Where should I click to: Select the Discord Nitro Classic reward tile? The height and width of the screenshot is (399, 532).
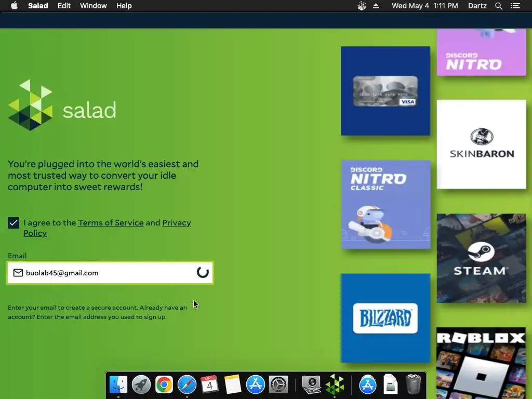386,205
